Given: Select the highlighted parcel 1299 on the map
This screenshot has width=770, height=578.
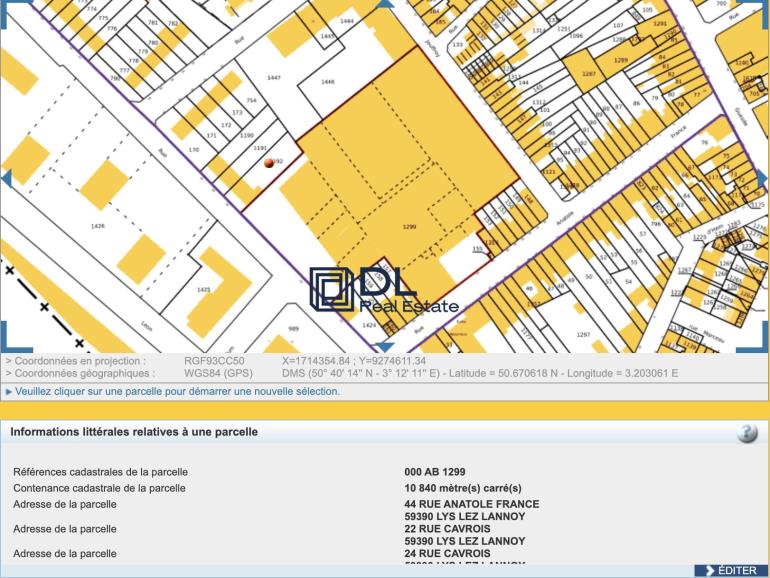Looking at the screenshot, I should (409, 226).
